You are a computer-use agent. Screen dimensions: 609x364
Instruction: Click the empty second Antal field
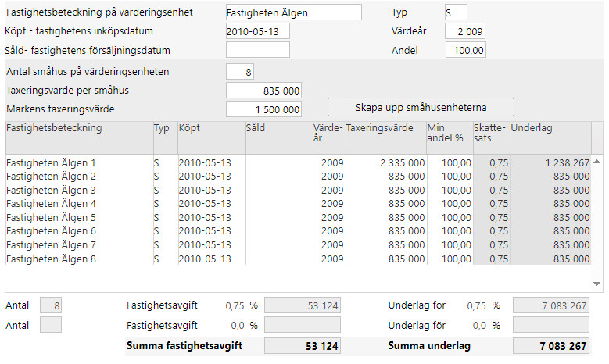(x=51, y=325)
